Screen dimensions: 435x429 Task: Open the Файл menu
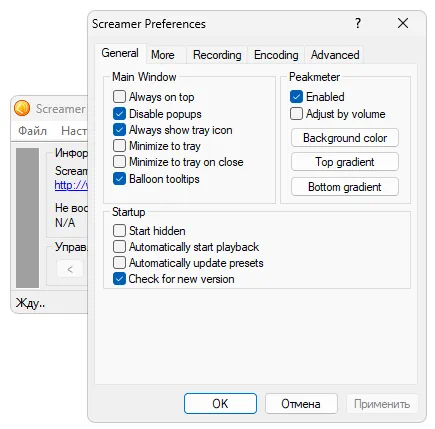click(x=32, y=131)
